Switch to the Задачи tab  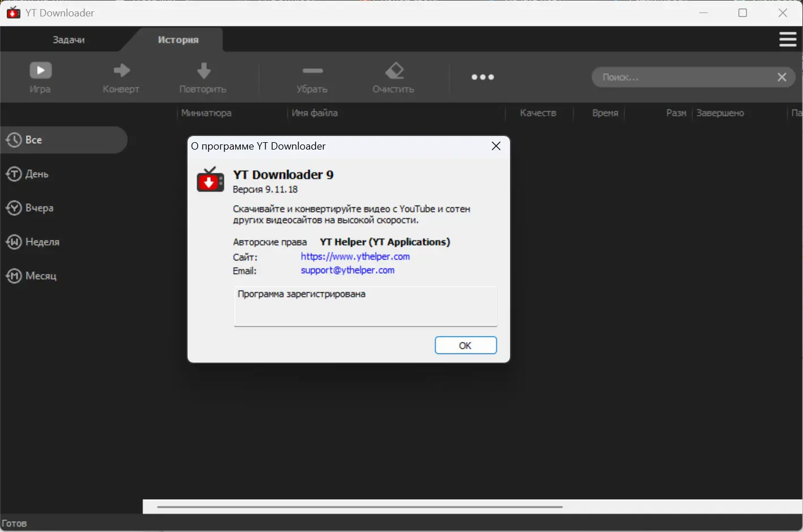coord(69,40)
